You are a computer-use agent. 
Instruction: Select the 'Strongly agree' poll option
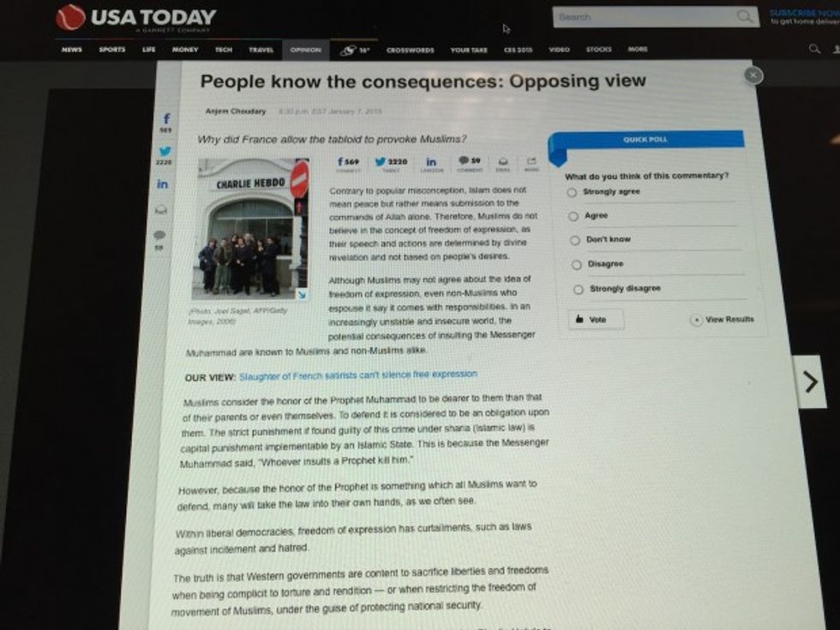(572, 193)
